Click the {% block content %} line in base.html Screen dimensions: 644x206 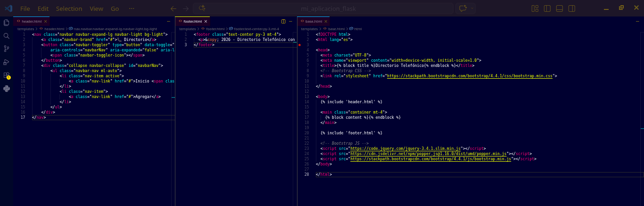pyautogui.click(x=363, y=117)
